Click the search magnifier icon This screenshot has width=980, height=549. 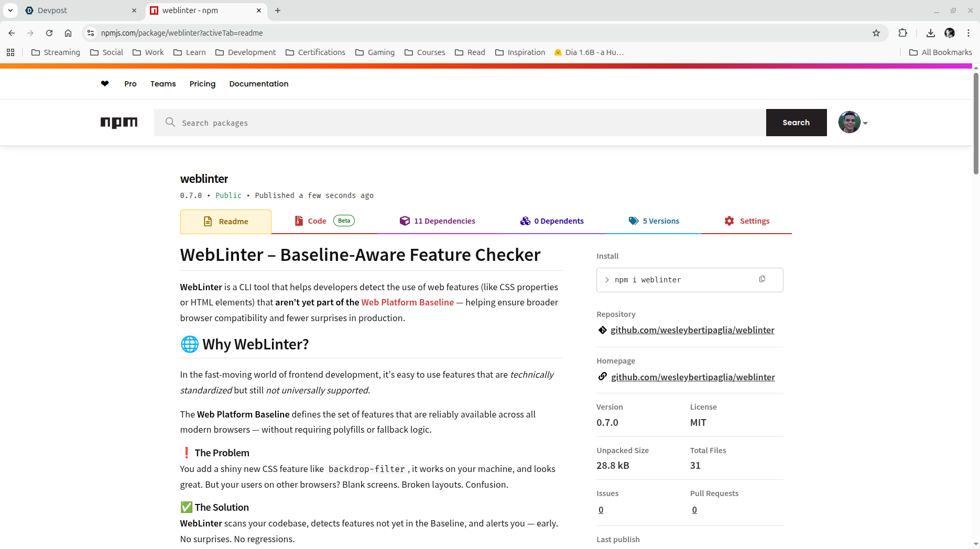[170, 122]
